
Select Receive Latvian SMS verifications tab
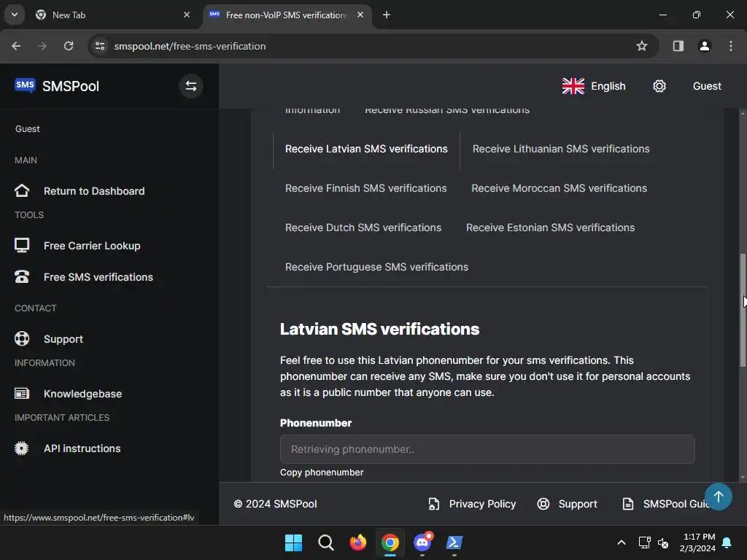pyautogui.click(x=366, y=149)
